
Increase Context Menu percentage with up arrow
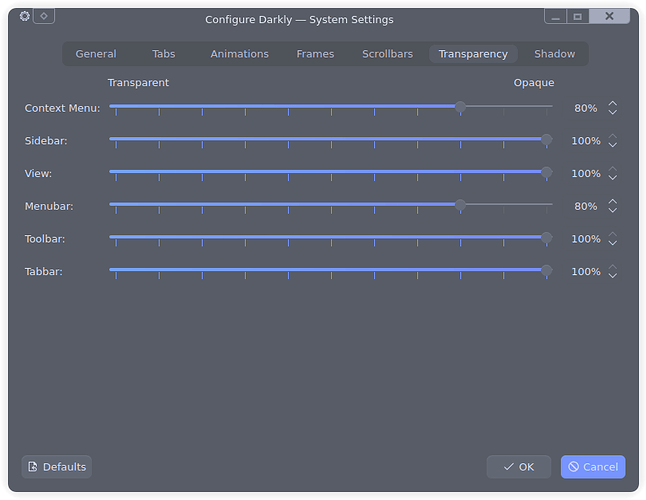tap(613, 103)
